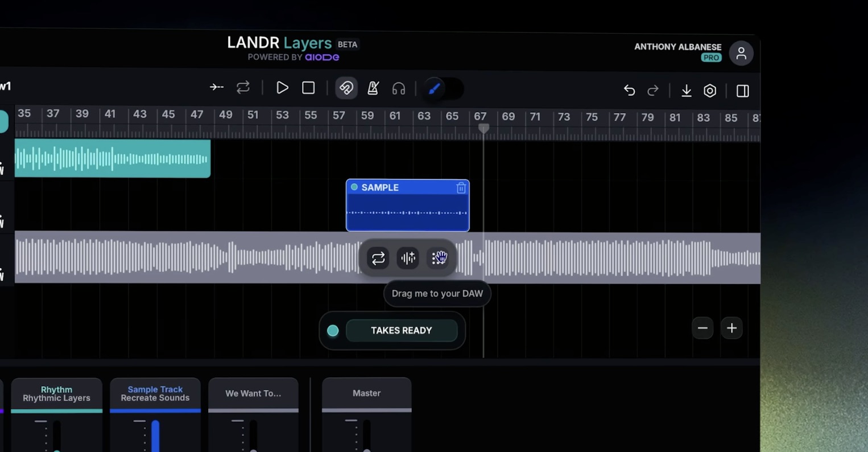This screenshot has width=868, height=452.
Task: Click the waveform sparkle icon in popup toolbar
Action: pyautogui.click(x=408, y=258)
